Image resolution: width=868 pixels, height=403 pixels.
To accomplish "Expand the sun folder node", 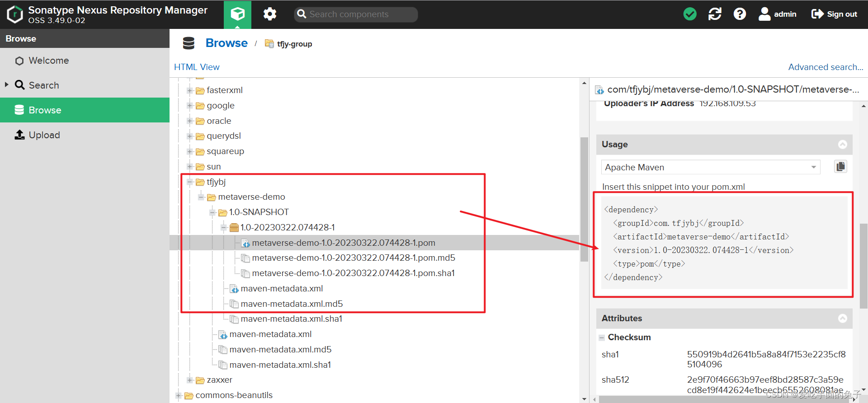I will 190,167.
